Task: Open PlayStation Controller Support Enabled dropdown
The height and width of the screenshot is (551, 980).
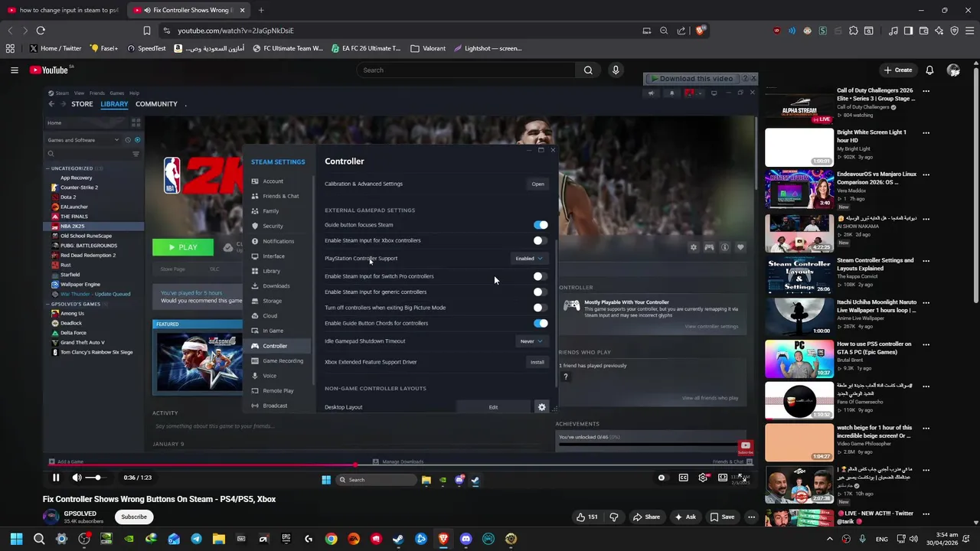Action: (529, 258)
